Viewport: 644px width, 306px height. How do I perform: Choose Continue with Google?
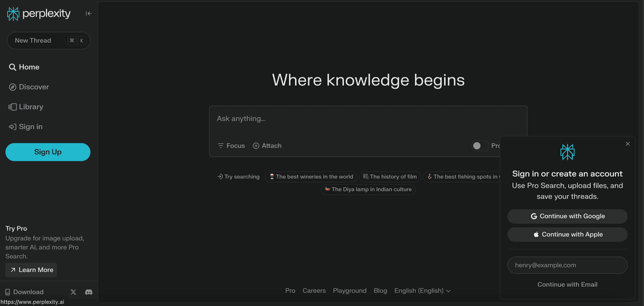(567, 217)
